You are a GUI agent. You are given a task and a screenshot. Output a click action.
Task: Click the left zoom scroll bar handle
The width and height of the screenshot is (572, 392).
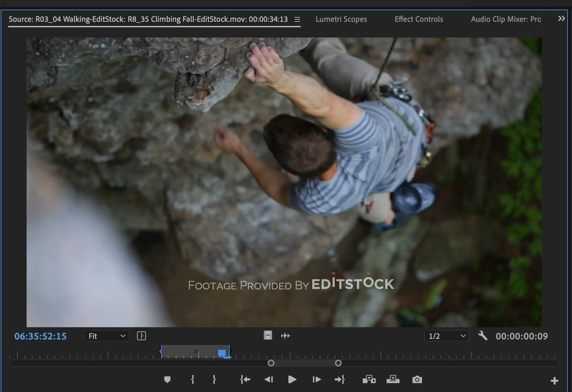point(271,363)
